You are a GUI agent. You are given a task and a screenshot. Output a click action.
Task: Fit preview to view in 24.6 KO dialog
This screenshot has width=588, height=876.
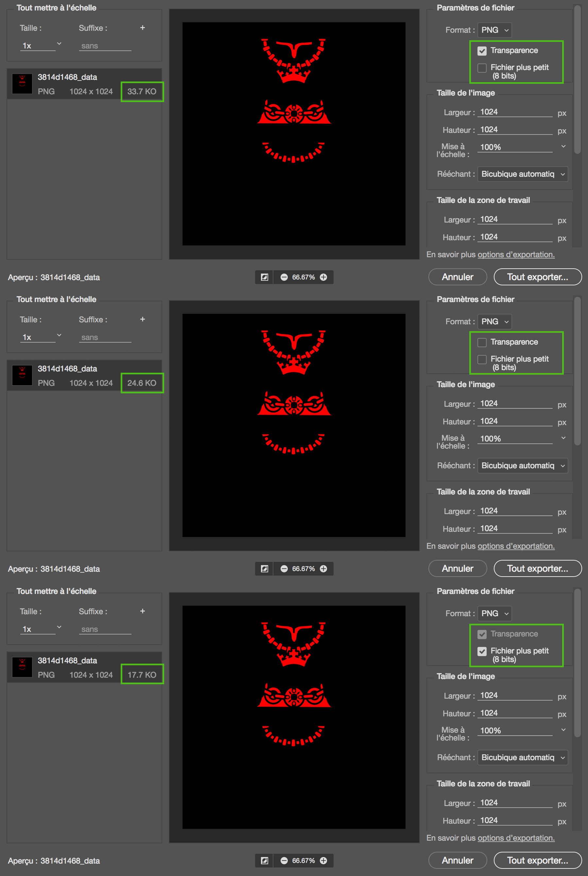coord(264,569)
